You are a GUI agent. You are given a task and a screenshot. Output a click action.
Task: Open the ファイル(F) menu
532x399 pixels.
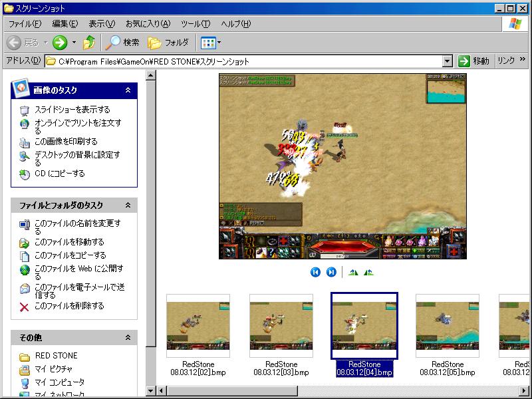pos(25,24)
